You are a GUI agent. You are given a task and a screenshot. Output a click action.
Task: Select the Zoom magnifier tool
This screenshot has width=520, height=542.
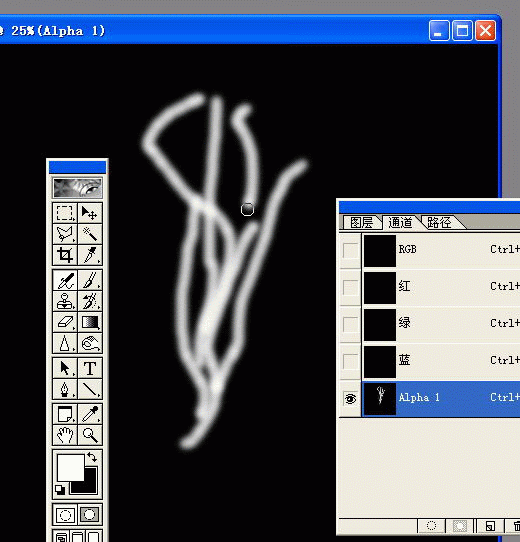pos(90,435)
